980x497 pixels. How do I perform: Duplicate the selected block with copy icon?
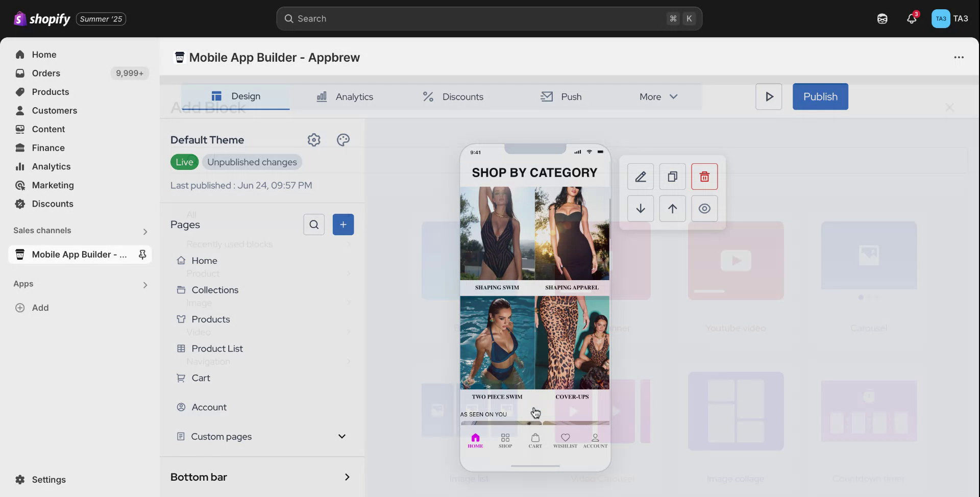(672, 177)
